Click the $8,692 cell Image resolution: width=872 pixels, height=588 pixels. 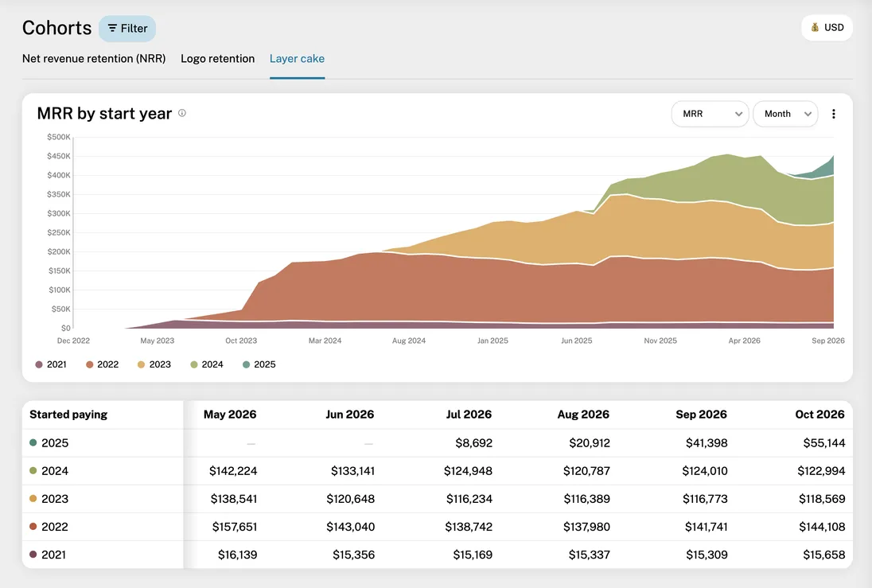click(474, 443)
